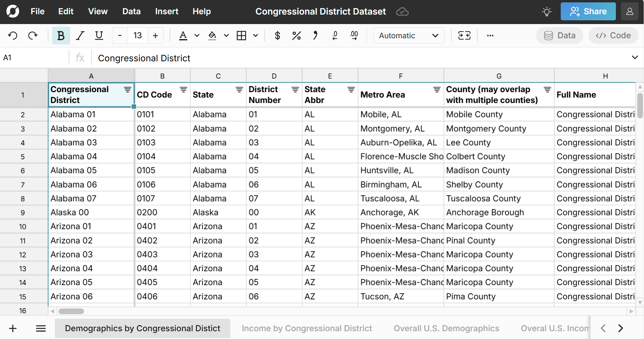The image size is (644, 339).
Task: Open the Automatic format dropdown
Action: click(x=409, y=36)
